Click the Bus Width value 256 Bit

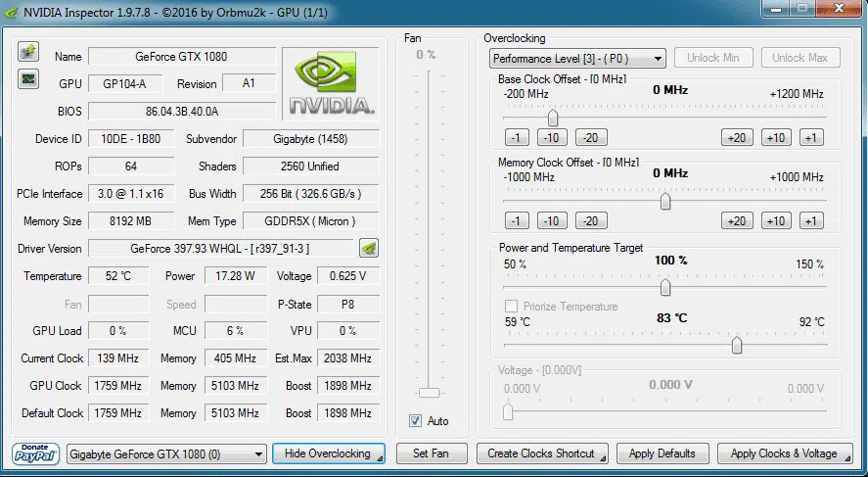click(x=310, y=194)
